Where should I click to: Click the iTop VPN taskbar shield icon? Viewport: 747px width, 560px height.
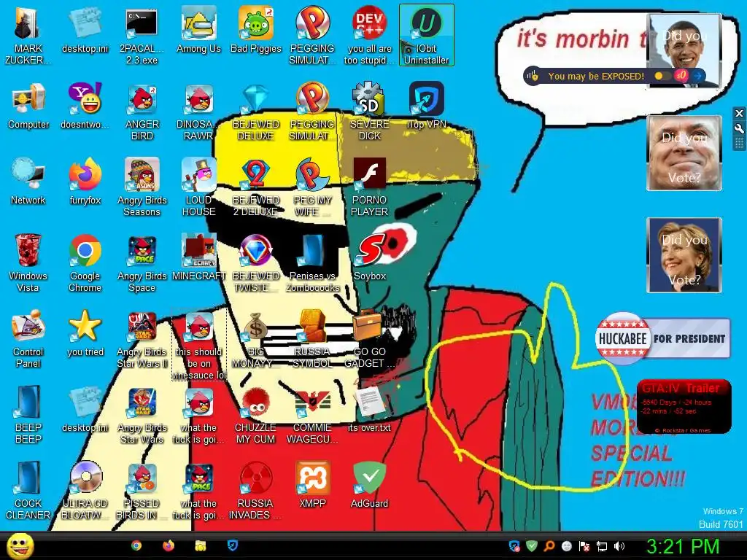[x=232, y=545]
